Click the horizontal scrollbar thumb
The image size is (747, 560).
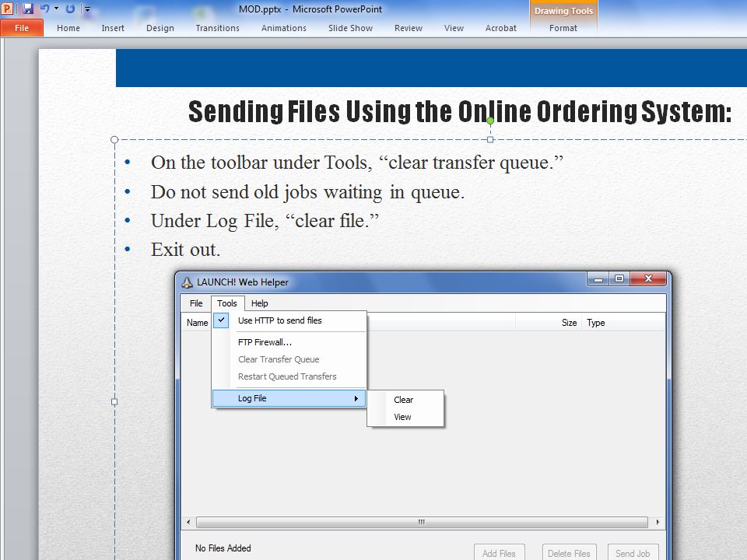[x=422, y=523]
